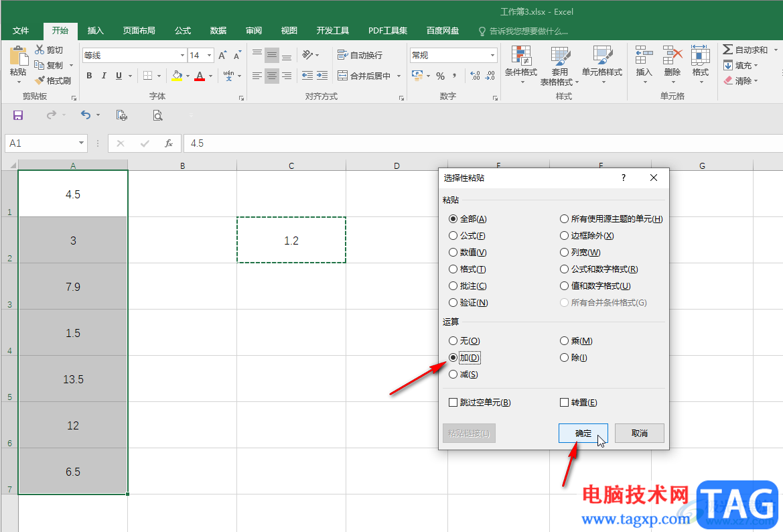Click the Format Painter brush icon
Screen dimensions: 783x532
tap(40, 80)
